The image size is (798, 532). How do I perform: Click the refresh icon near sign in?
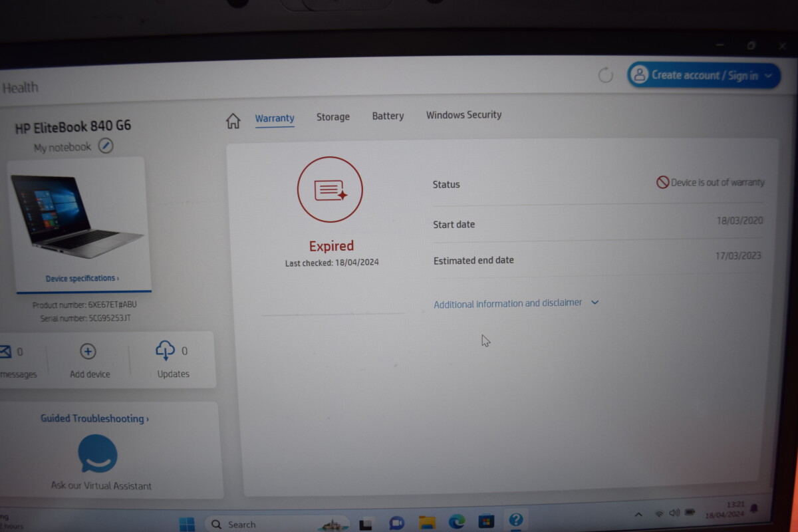(605, 75)
